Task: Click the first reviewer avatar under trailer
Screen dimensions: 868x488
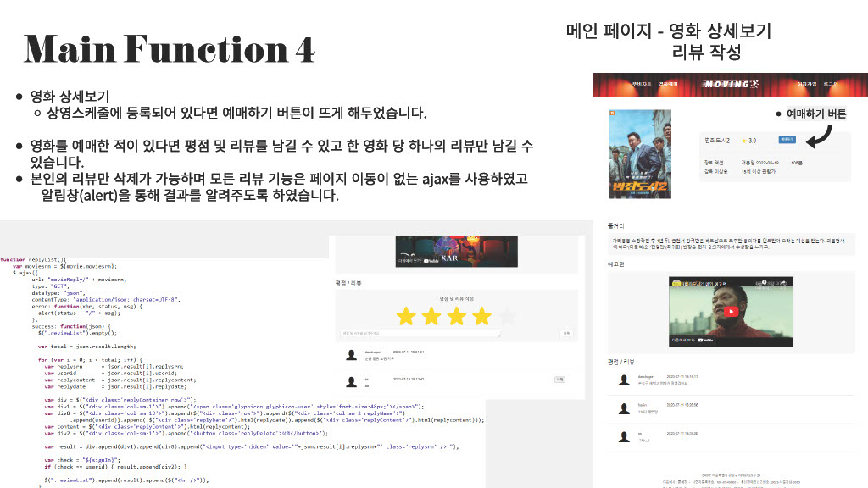Action: tap(625, 380)
